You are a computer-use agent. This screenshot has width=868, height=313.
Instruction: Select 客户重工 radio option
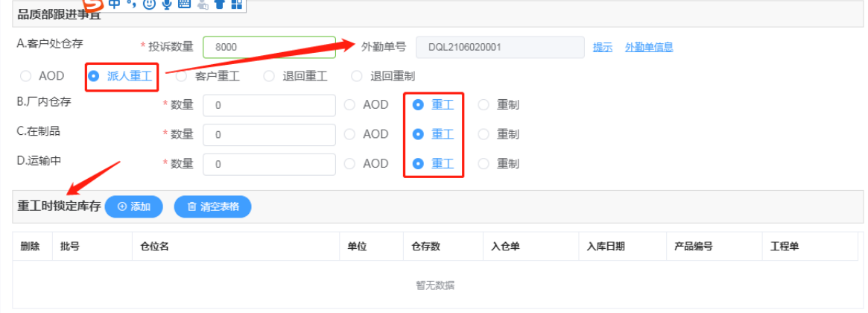pyautogui.click(x=208, y=76)
